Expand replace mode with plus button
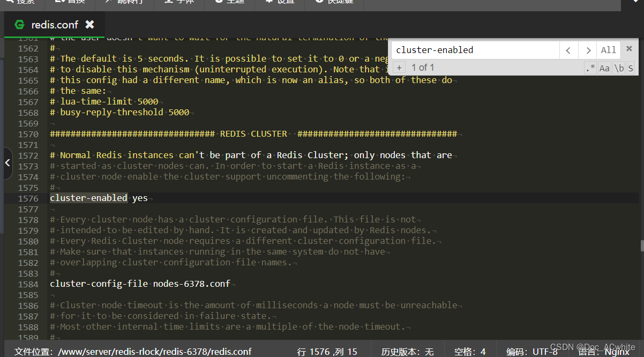Viewport: 644px width, 357px height. coord(399,68)
